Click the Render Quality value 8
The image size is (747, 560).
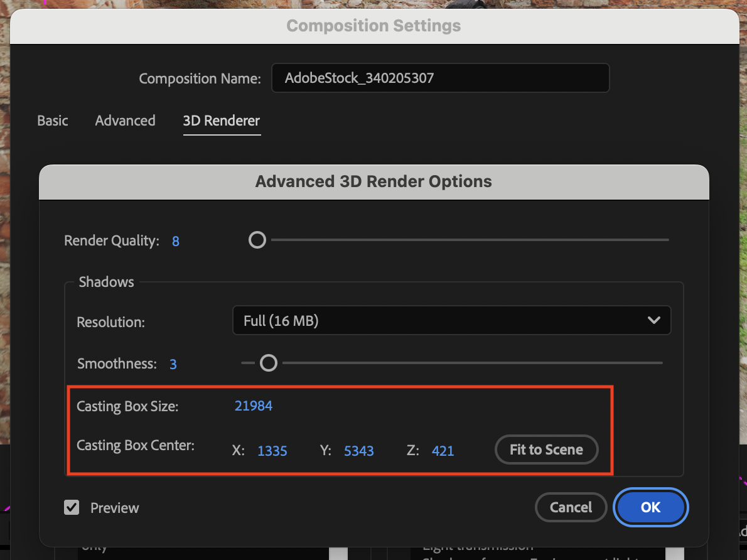click(176, 241)
